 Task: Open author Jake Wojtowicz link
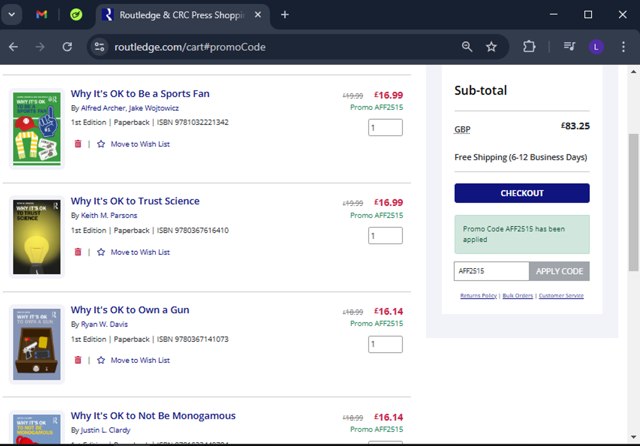click(153, 108)
